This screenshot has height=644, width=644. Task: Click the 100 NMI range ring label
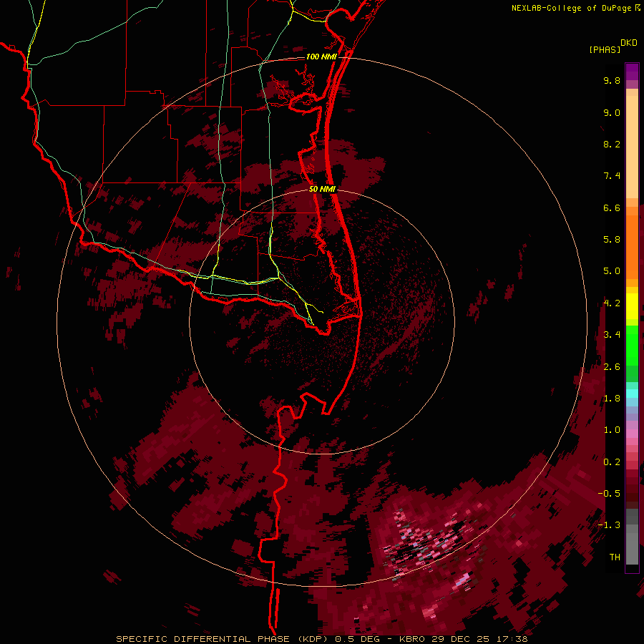[x=321, y=57]
